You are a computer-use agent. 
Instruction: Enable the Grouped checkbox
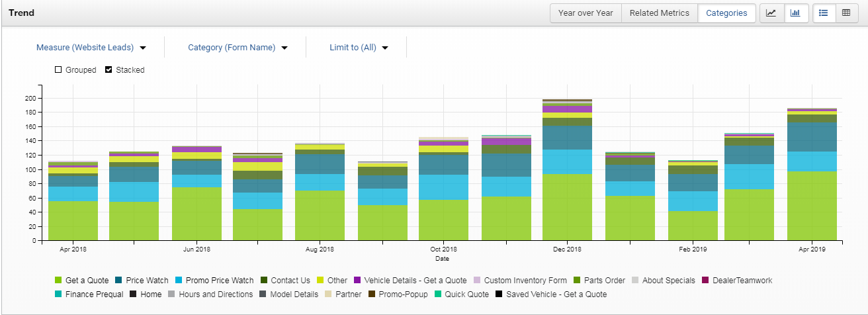(x=58, y=69)
